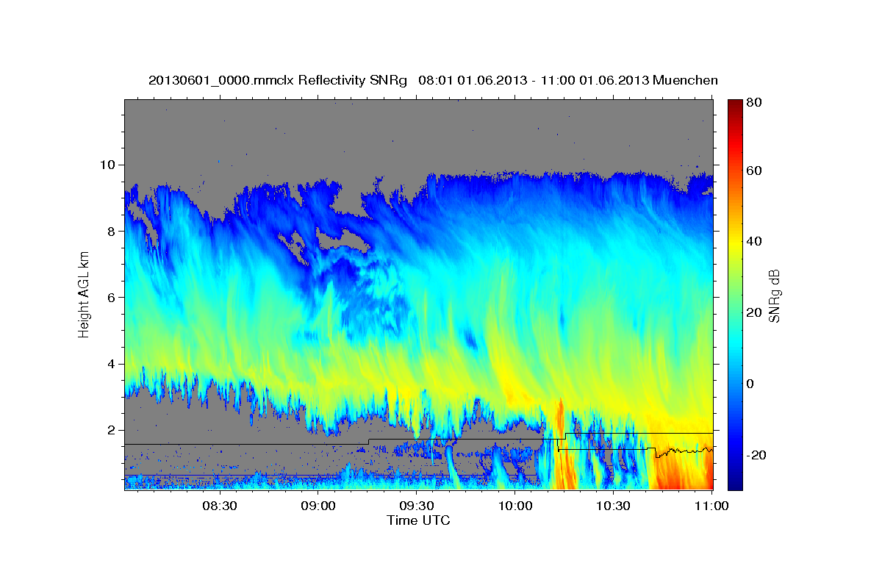This screenshot has height=588, width=882.
Task: Click the plot title text '20130601_0000.mmclx Reflectivity SNRg'
Action: [x=277, y=80]
